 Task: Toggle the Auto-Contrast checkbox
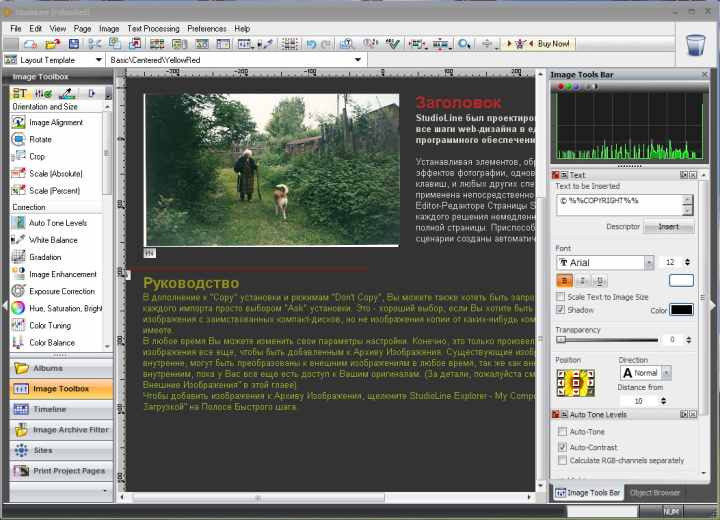562,447
